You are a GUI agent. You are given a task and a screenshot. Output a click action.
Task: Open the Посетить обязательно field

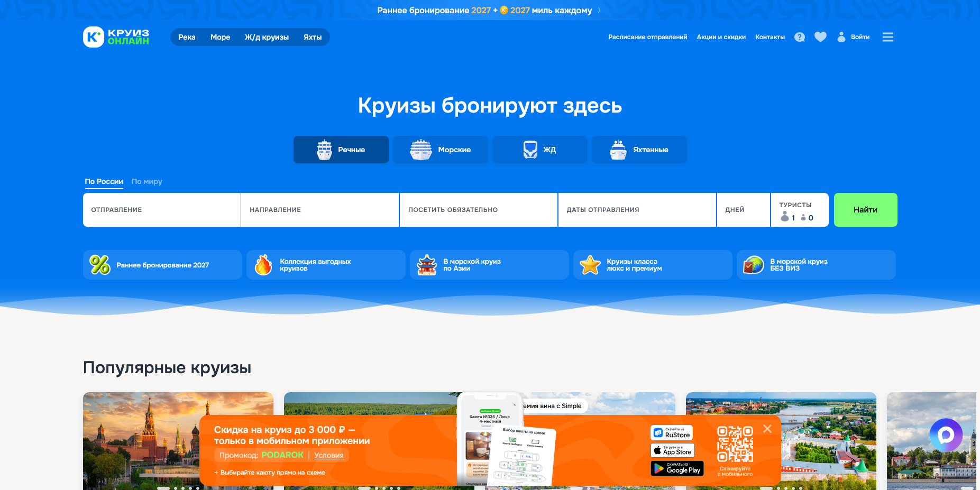pyautogui.click(x=479, y=210)
